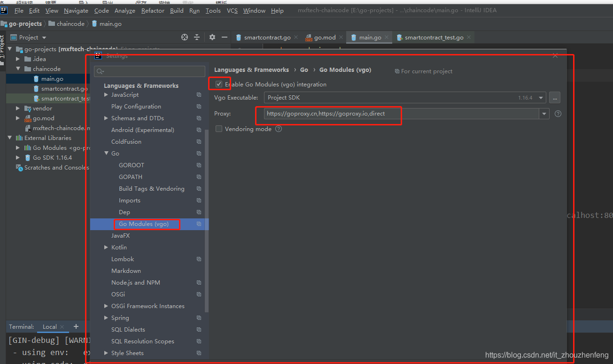Open the Project panel gear settings icon
The width and height of the screenshot is (613, 364).
coord(212,37)
